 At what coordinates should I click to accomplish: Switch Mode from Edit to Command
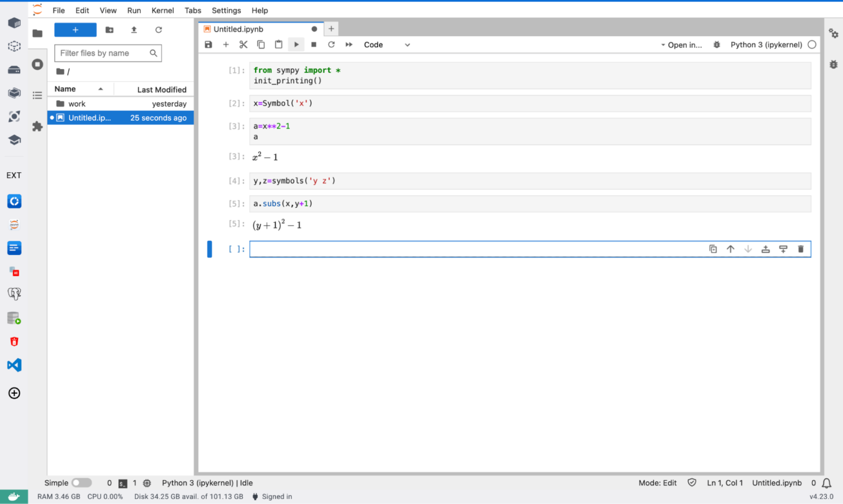pos(657,483)
